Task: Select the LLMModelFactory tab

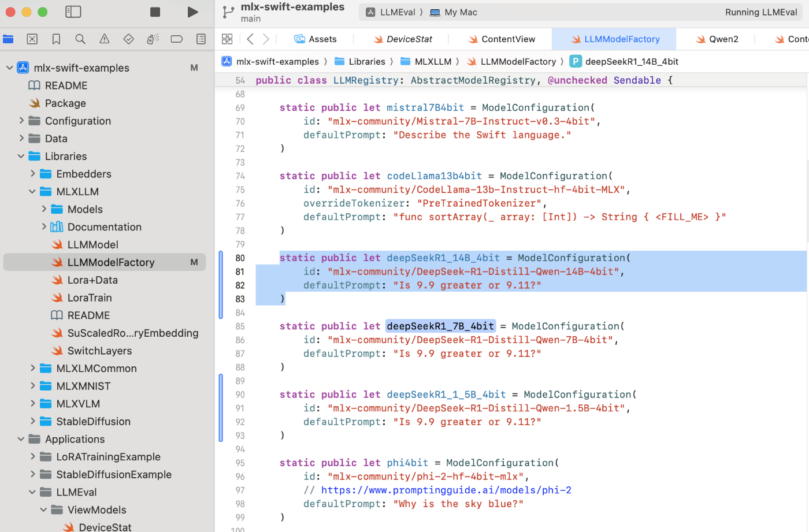Action: [615, 39]
